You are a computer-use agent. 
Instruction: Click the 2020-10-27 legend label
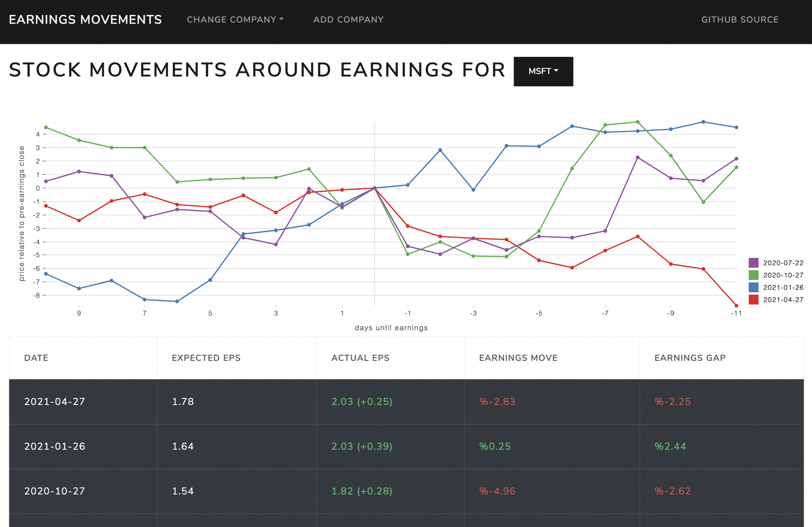tap(783, 275)
